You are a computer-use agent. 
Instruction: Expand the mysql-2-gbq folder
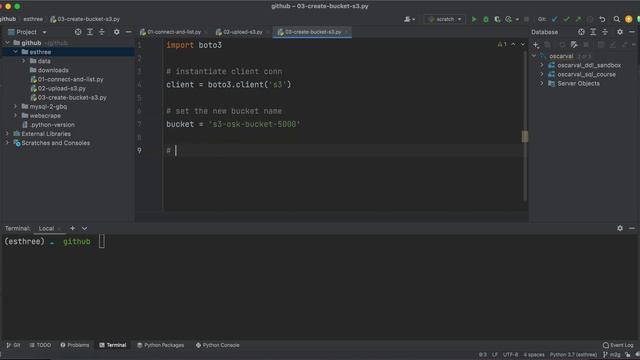pyautogui.click(x=15, y=106)
